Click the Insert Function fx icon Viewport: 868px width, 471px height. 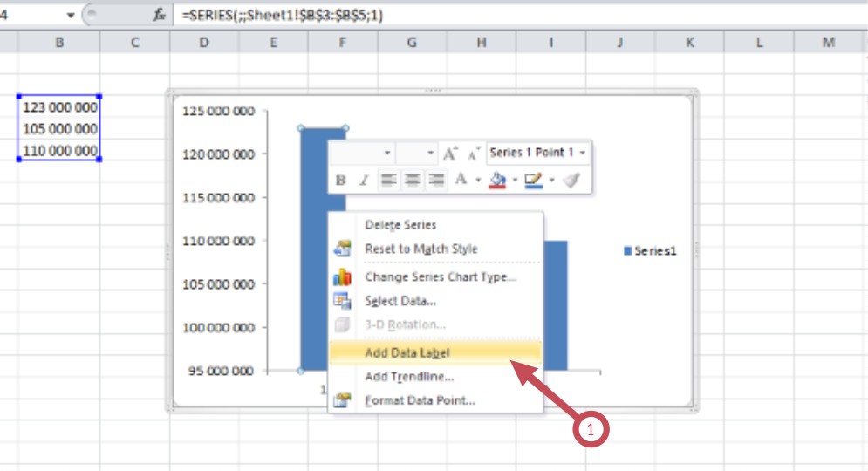point(160,15)
